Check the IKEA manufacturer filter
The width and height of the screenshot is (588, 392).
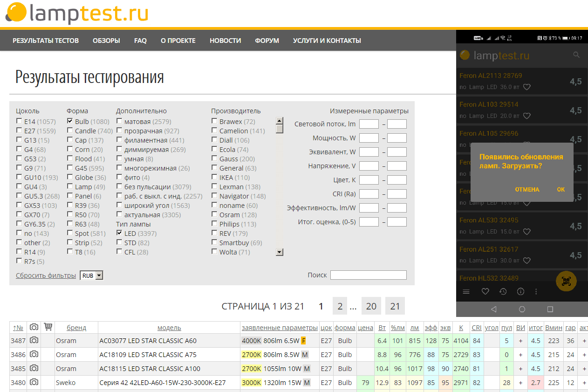[x=214, y=177]
